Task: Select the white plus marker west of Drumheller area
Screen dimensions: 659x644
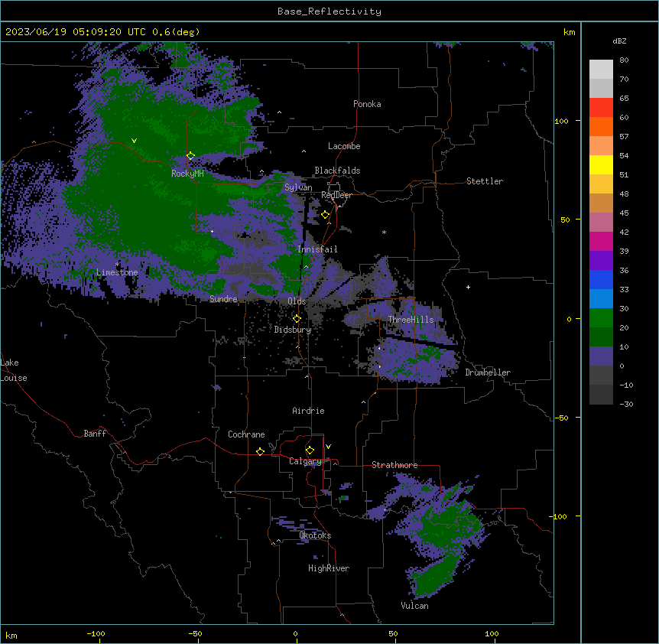Action: coord(468,287)
